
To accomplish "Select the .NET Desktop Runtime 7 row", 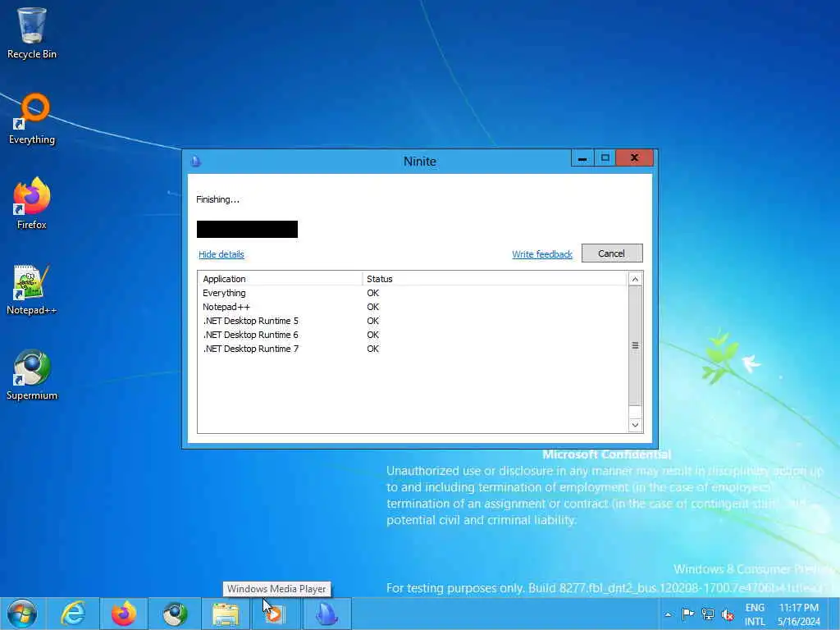I will click(x=413, y=349).
